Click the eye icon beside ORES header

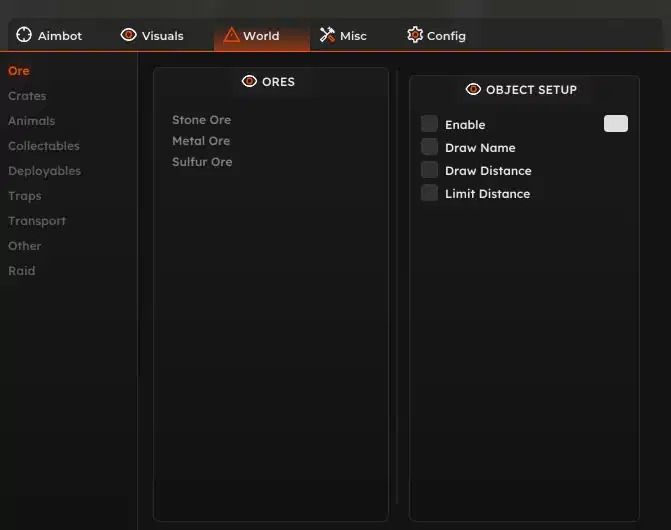pos(250,81)
